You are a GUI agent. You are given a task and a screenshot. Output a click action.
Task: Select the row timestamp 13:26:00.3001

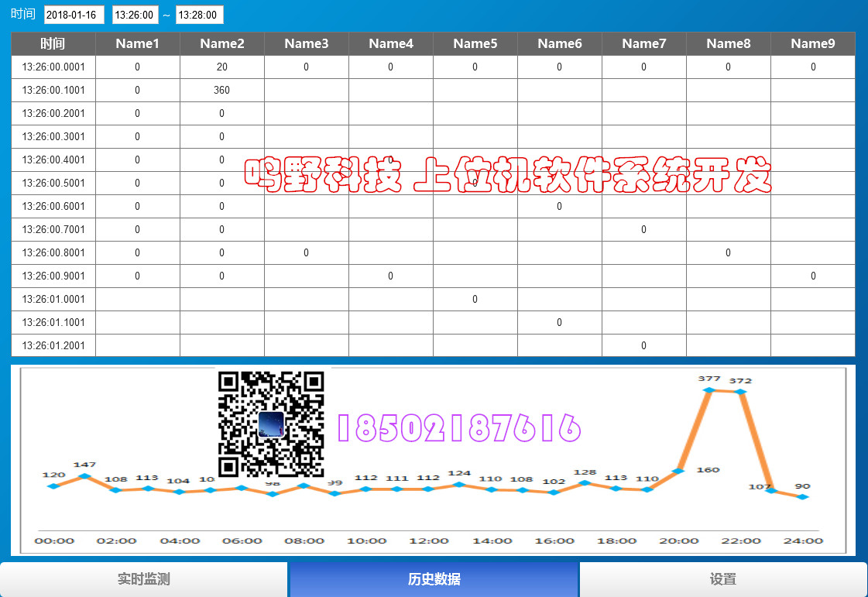[53, 137]
